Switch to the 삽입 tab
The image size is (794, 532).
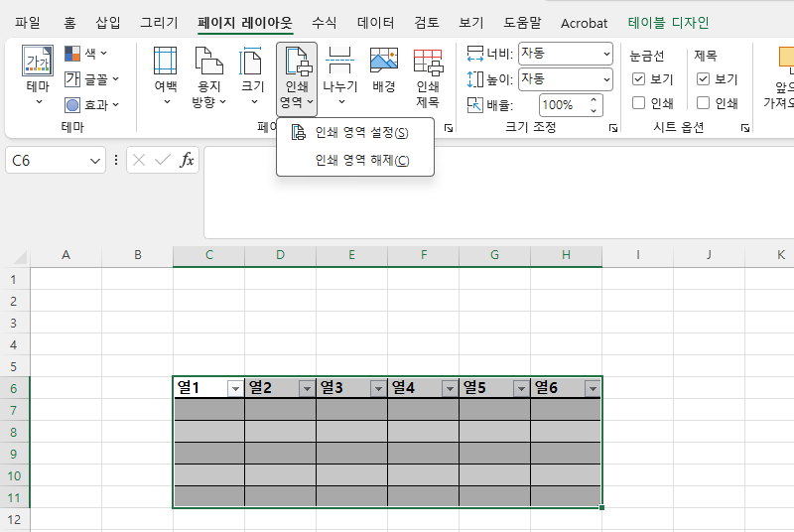108,22
